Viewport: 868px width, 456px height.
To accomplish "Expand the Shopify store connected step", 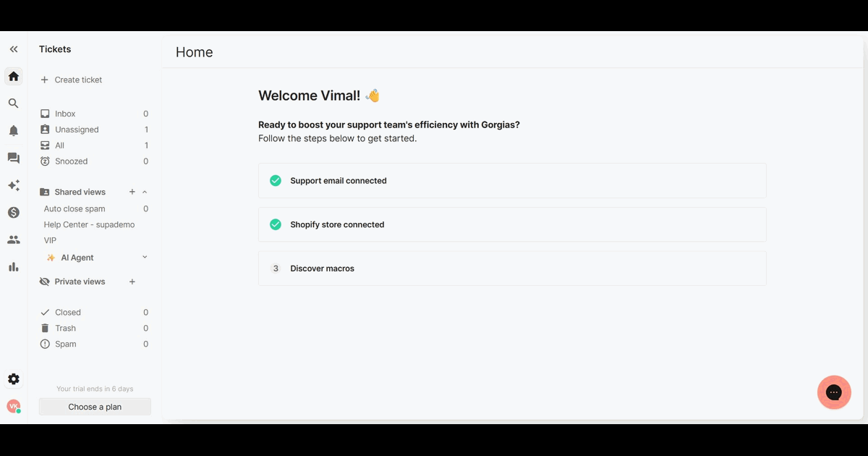I will pos(512,224).
